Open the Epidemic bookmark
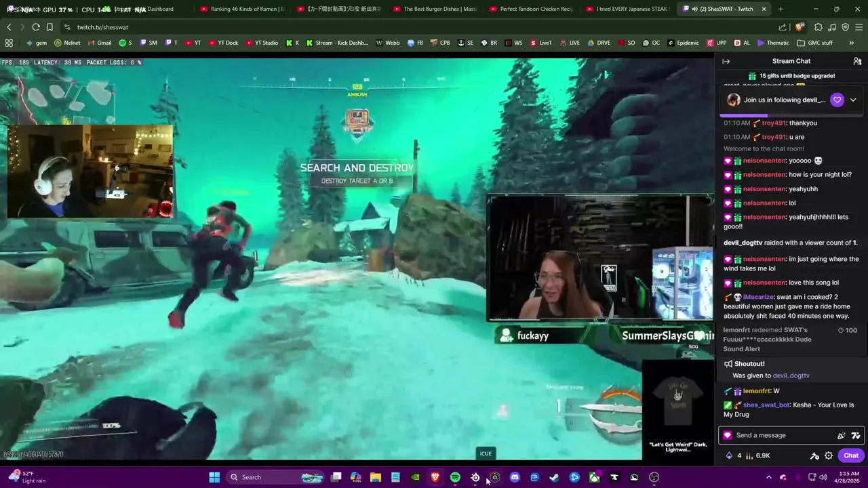Image resolution: width=868 pixels, height=488 pixels. 683,43
